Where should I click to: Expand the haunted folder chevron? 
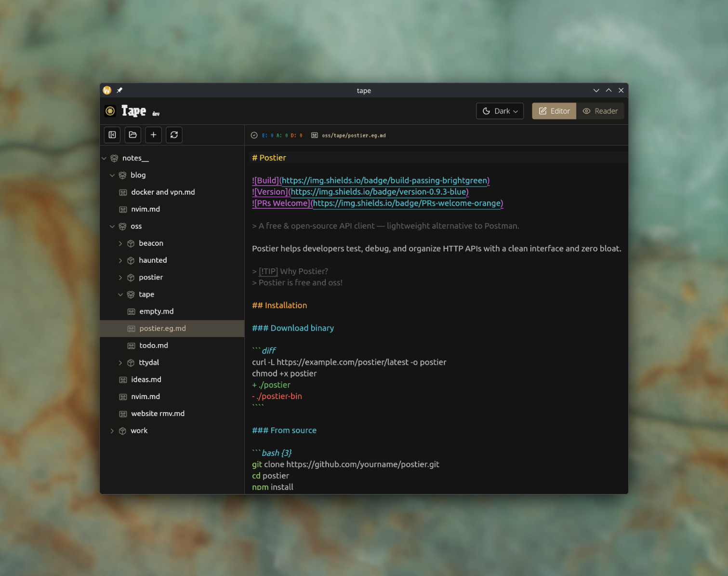[120, 260]
